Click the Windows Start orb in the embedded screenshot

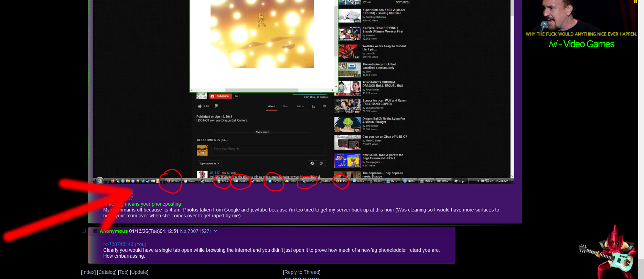coord(99,181)
